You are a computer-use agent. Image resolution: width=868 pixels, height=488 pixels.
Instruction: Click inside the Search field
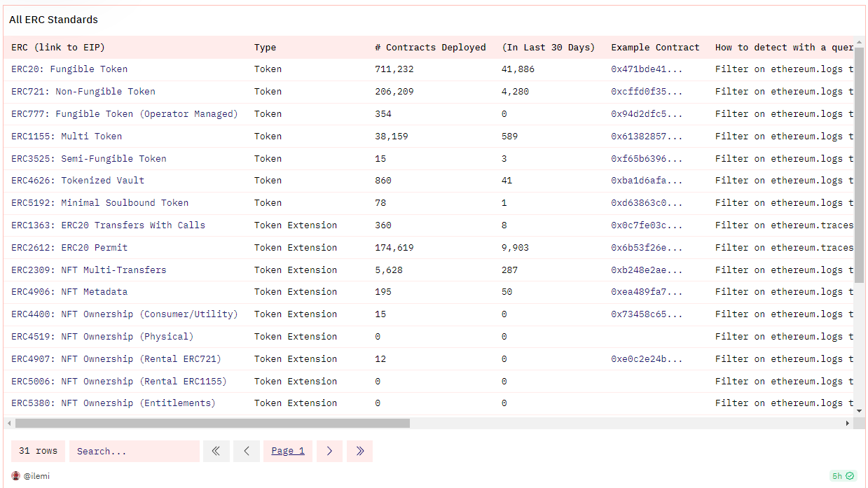coord(133,451)
